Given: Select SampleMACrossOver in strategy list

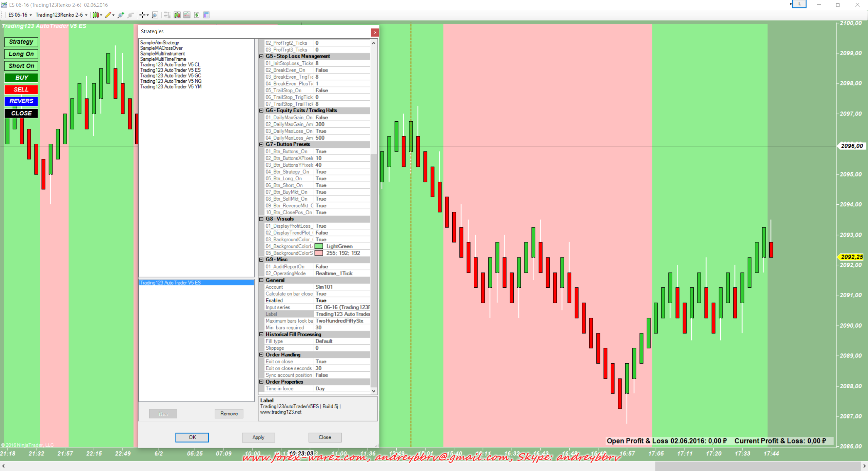Looking at the screenshot, I should tap(161, 48).
